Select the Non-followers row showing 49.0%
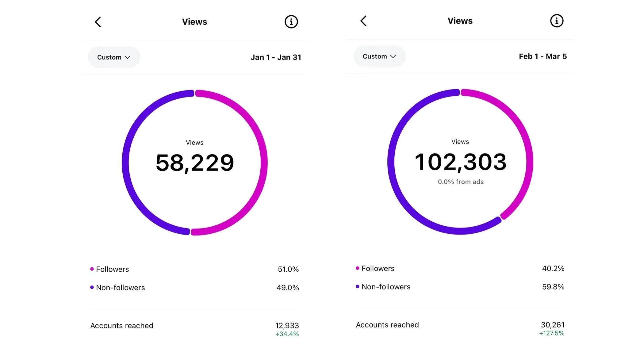This screenshot has width=644, height=352. (x=194, y=288)
